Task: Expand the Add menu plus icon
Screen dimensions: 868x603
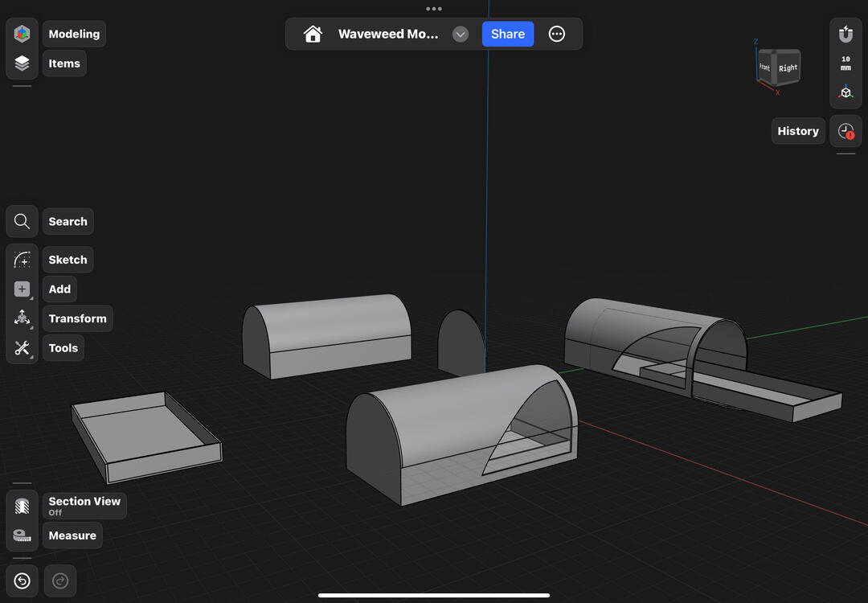Action: [x=22, y=289]
